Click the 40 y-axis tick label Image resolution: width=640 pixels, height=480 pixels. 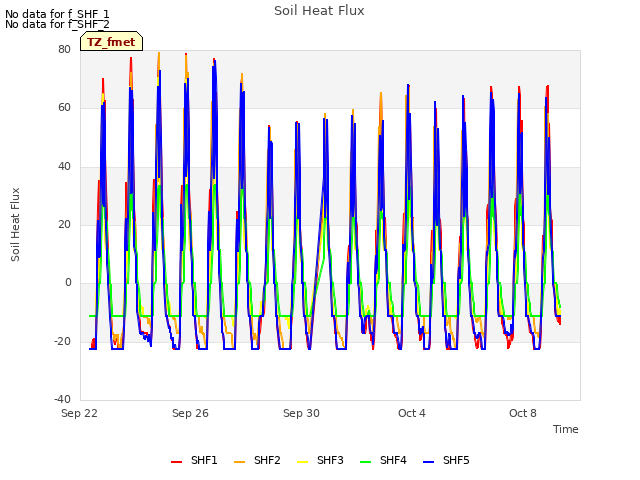(64, 166)
